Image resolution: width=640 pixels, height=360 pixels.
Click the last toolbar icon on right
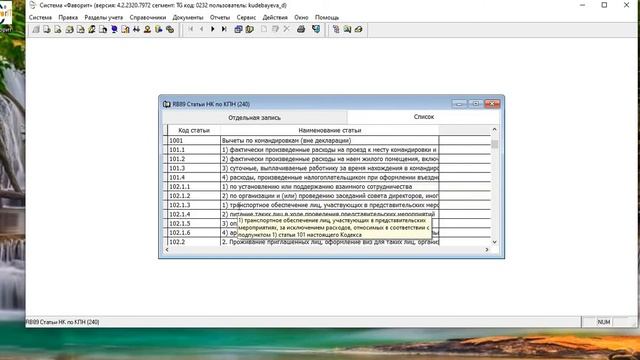coord(359,29)
